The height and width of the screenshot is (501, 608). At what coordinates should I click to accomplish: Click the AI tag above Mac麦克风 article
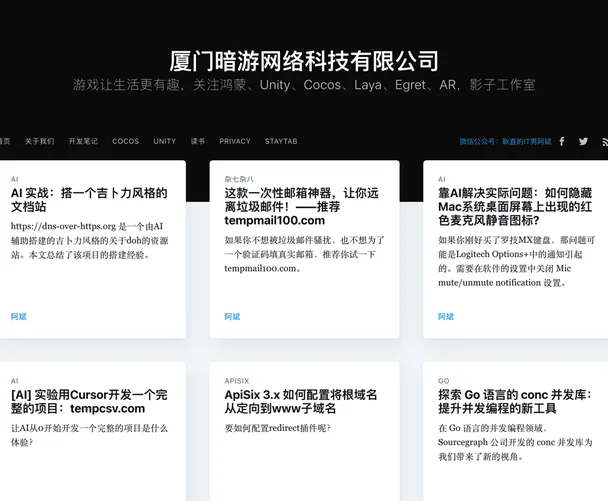(x=442, y=179)
